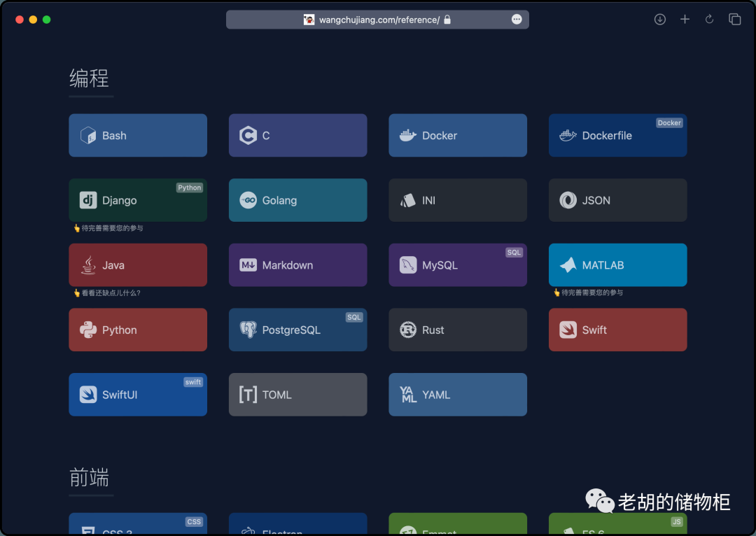Click the downloads icon in browser toolbar

tap(660, 20)
